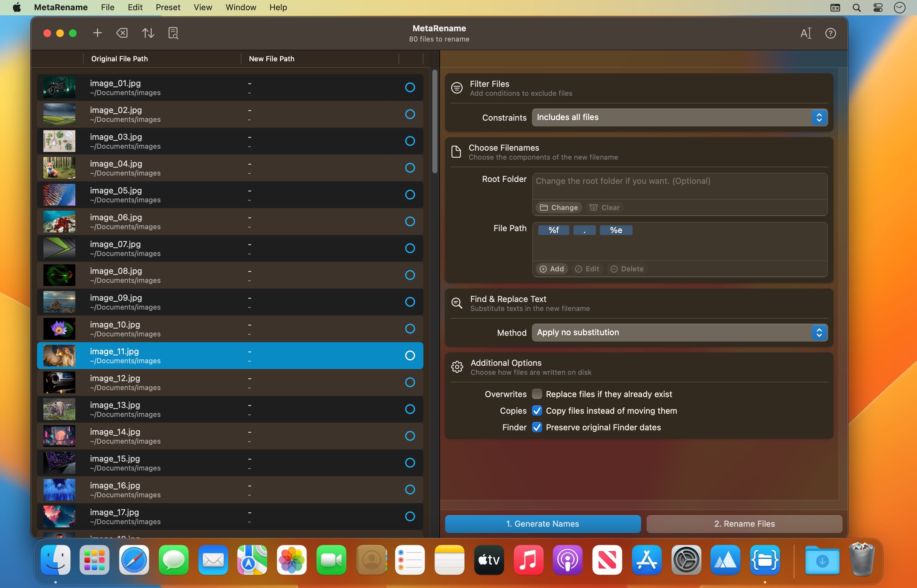917x588 pixels.
Task: Open help with the question mark icon
Action: [830, 33]
